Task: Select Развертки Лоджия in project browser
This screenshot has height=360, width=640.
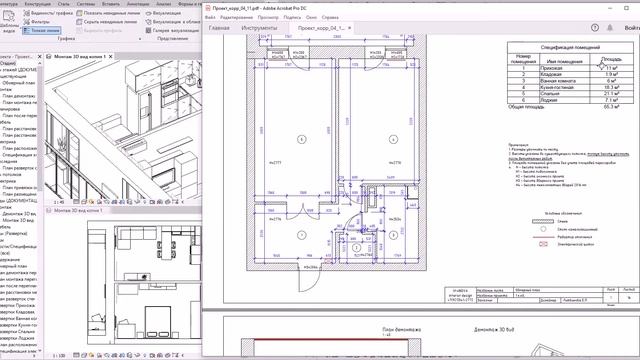Action: point(18,338)
